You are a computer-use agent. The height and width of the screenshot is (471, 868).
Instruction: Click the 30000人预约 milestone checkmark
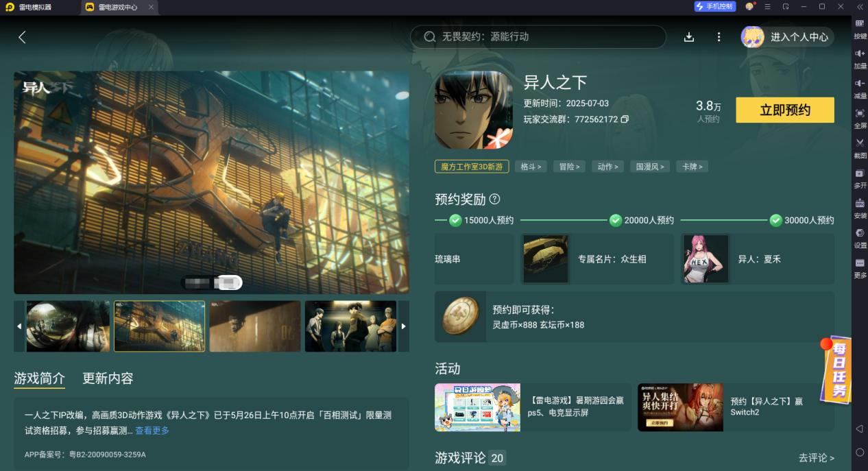[776, 220]
